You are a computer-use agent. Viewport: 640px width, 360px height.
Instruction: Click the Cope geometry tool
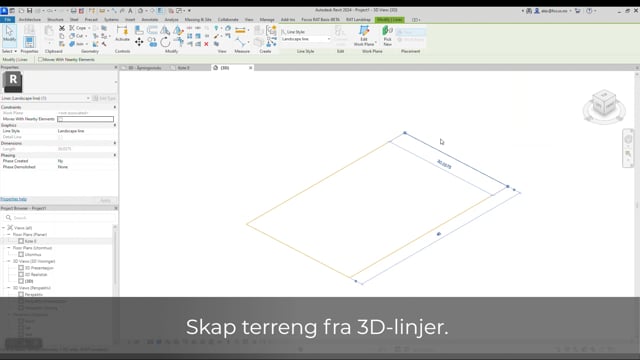point(79,28)
